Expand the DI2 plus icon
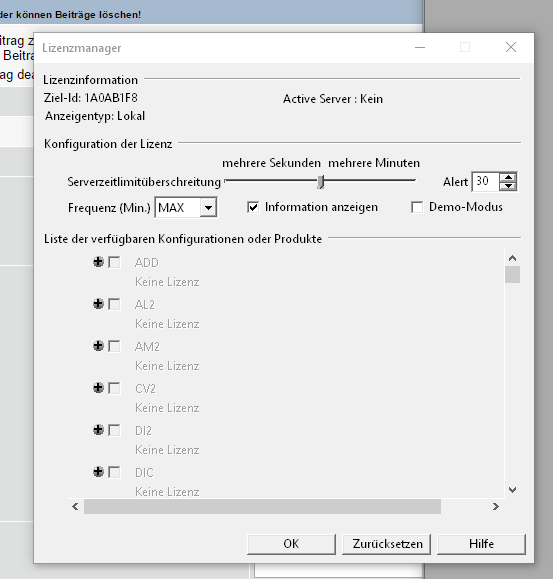553x579 pixels. point(98,430)
